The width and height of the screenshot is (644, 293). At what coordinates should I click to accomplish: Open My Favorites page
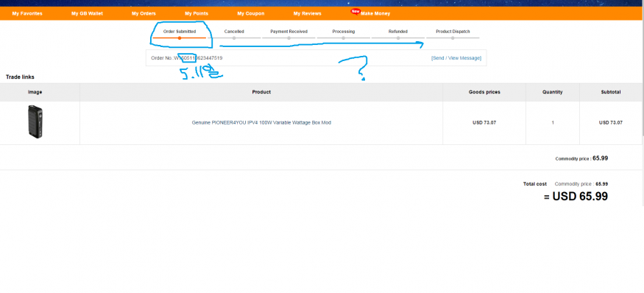tap(27, 13)
